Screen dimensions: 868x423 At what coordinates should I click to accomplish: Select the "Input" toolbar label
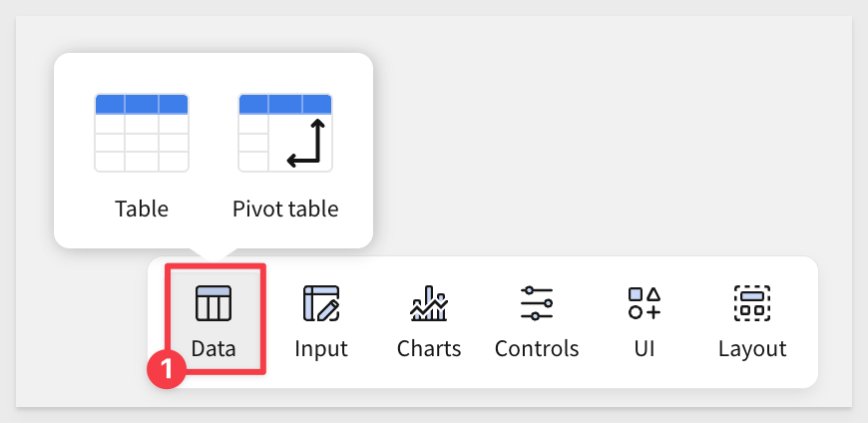coord(321,349)
